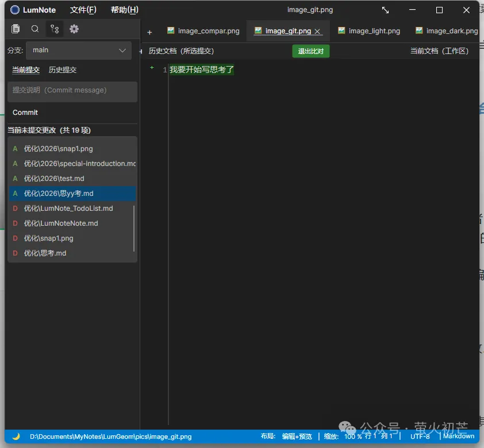Close the image_git.png tab

point(317,31)
